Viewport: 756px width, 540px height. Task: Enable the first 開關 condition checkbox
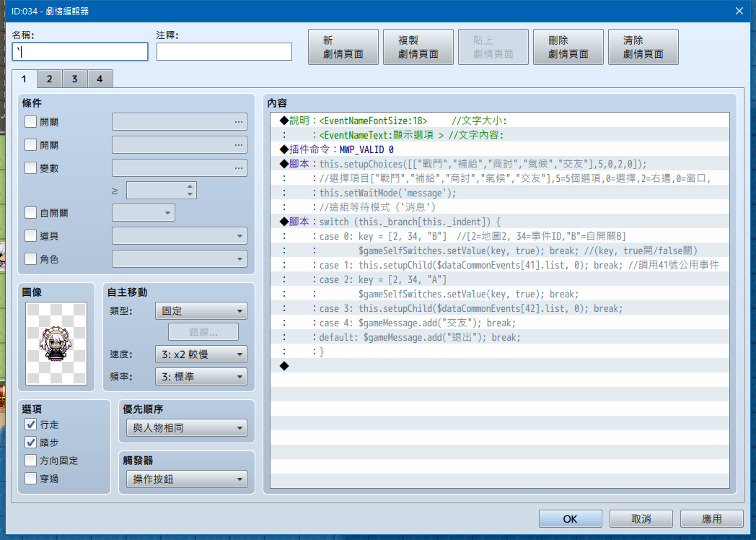click(x=30, y=121)
